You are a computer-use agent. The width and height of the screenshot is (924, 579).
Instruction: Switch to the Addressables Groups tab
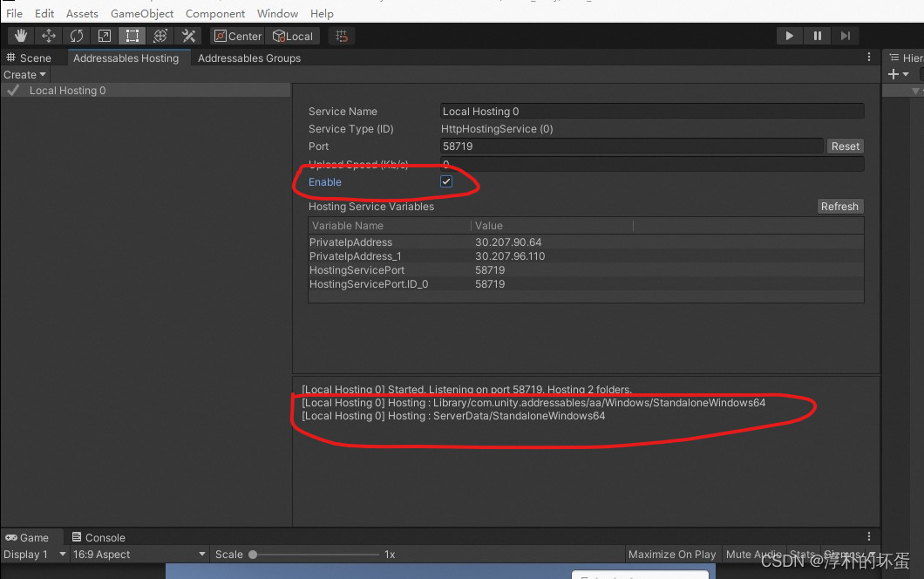tap(249, 58)
